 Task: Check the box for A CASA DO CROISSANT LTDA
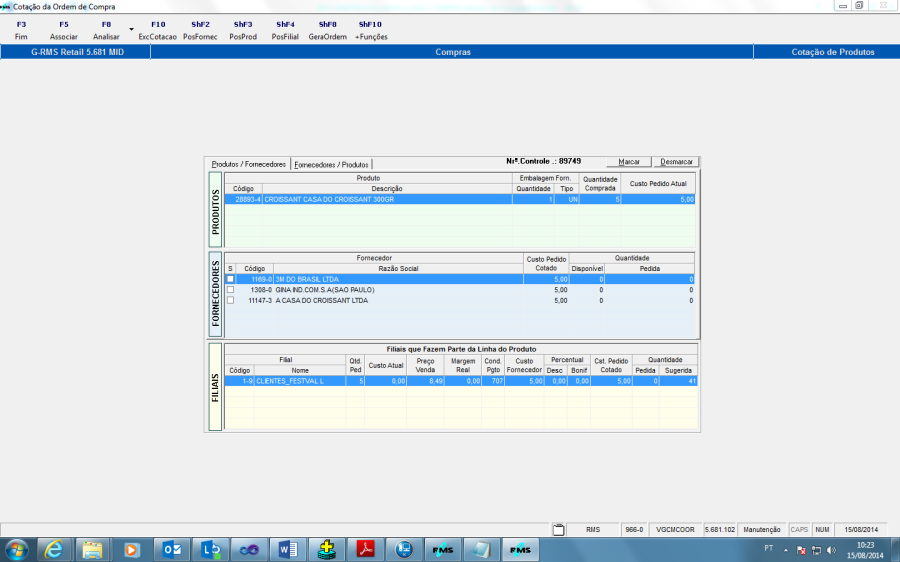click(230, 300)
